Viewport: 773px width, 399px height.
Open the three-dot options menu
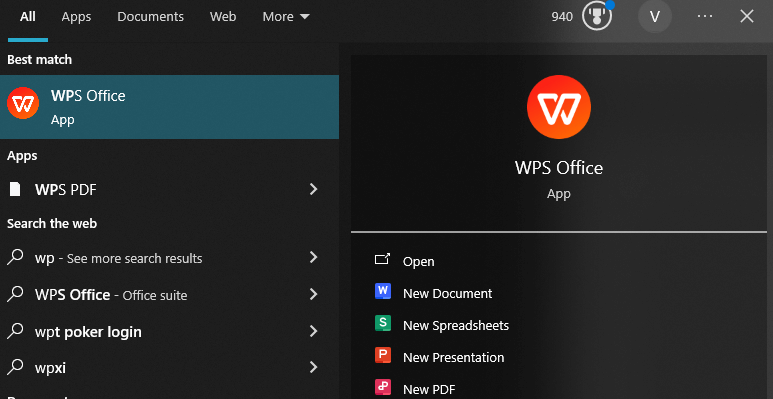(705, 16)
